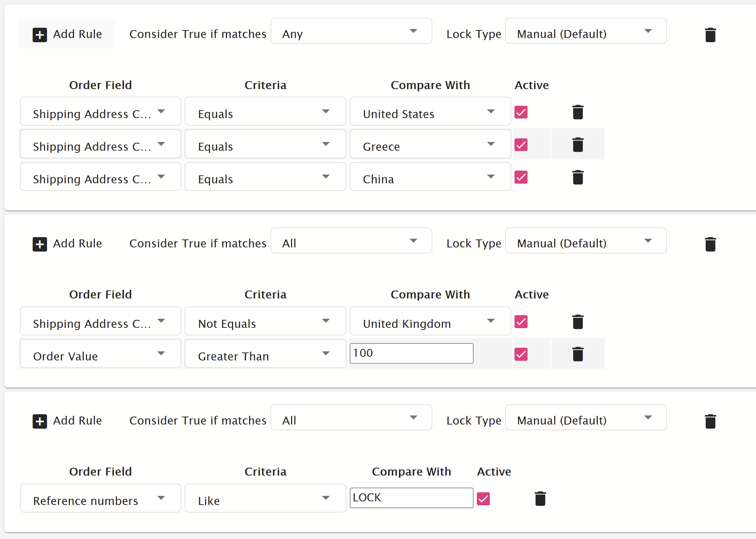The width and height of the screenshot is (756, 539).
Task: Open Greece Compare With dropdown
Action: coord(430,144)
